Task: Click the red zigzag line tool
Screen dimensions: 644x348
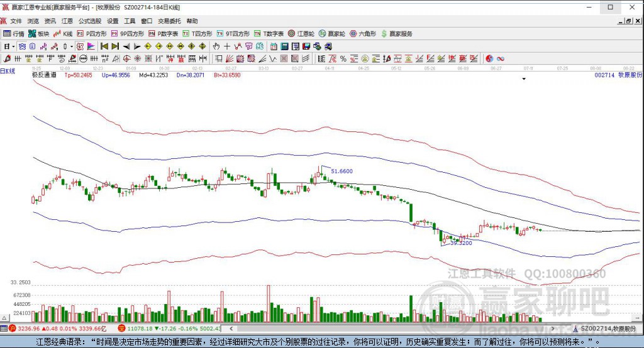Action: tap(238, 46)
